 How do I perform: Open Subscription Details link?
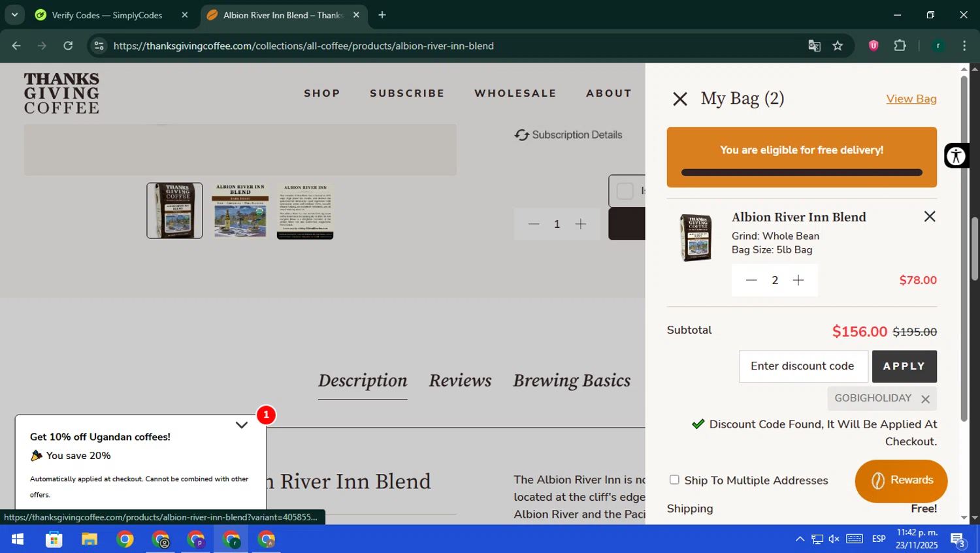(x=568, y=134)
